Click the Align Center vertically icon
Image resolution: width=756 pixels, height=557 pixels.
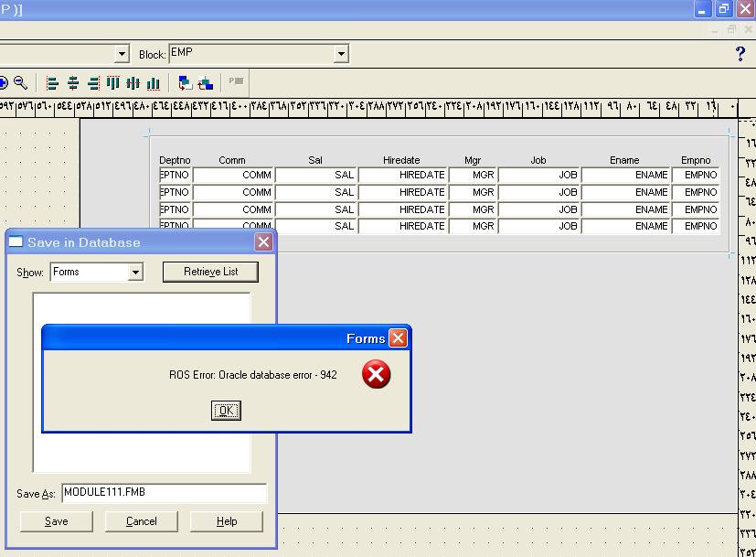(x=133, y=83)
